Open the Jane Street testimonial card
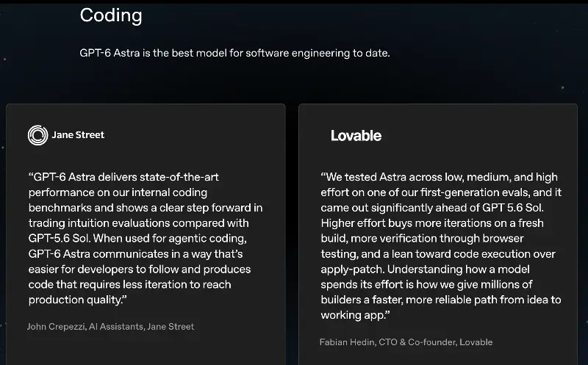 pyautogui.click(x=146, y=234)
